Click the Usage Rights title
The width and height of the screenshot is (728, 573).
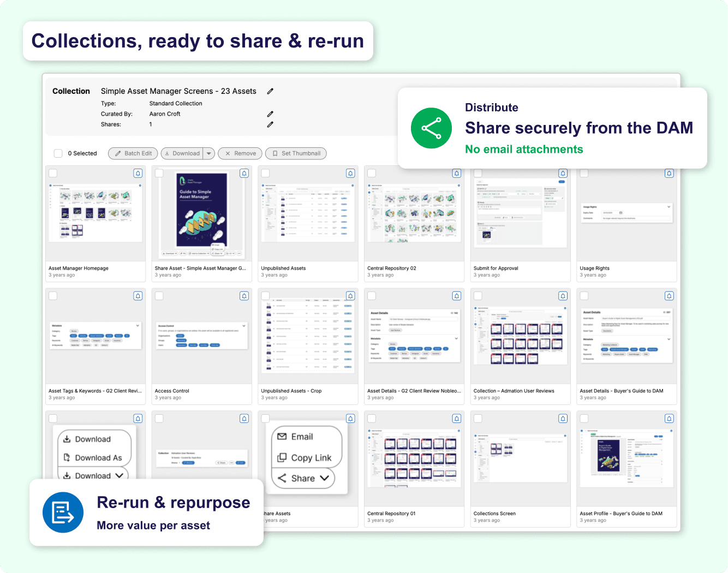click(594, 268)
